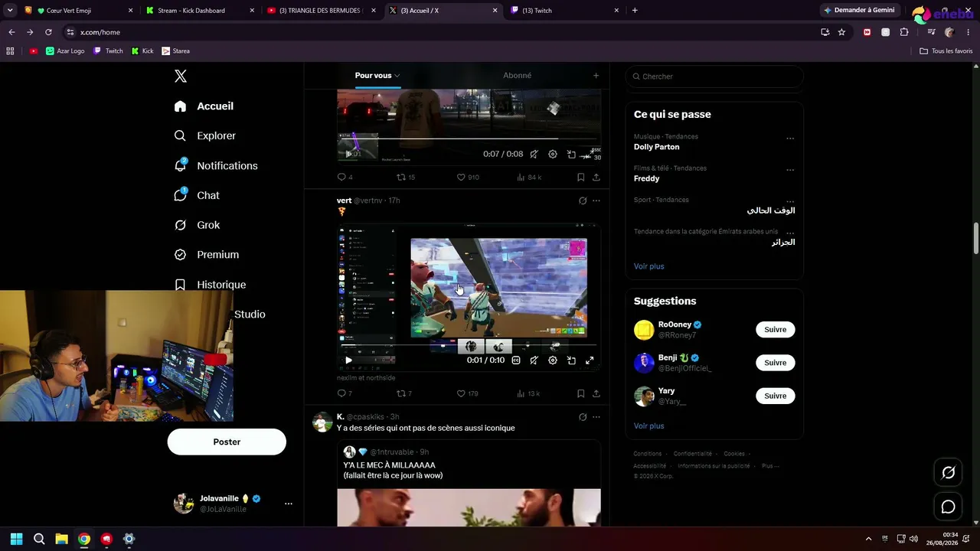This screenshot has height=551, width=980.
Task: Open Accueil in the sidebar
Action: point(204,106)
